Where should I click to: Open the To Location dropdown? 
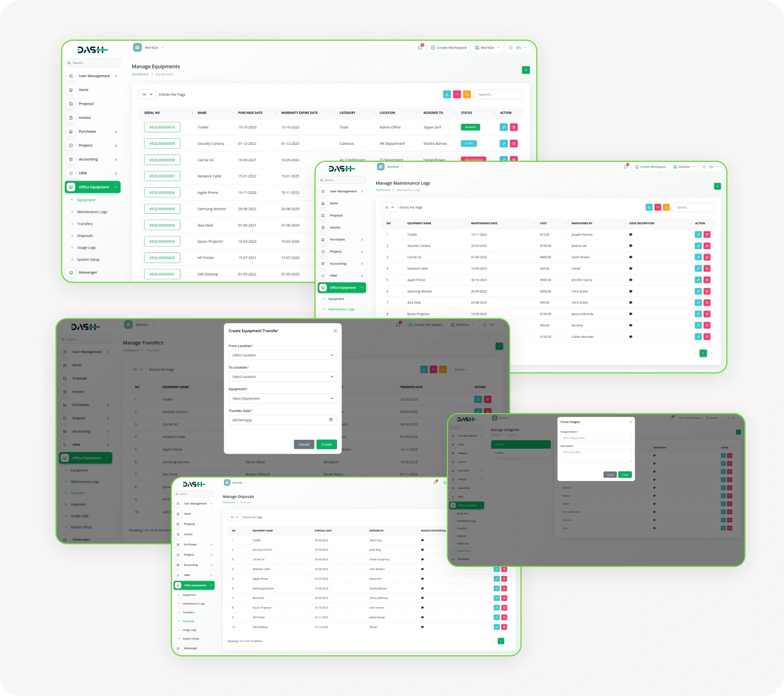282,377
